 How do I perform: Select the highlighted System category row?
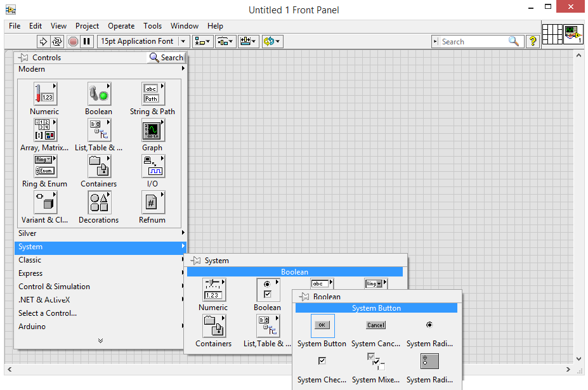coord(101,247)
